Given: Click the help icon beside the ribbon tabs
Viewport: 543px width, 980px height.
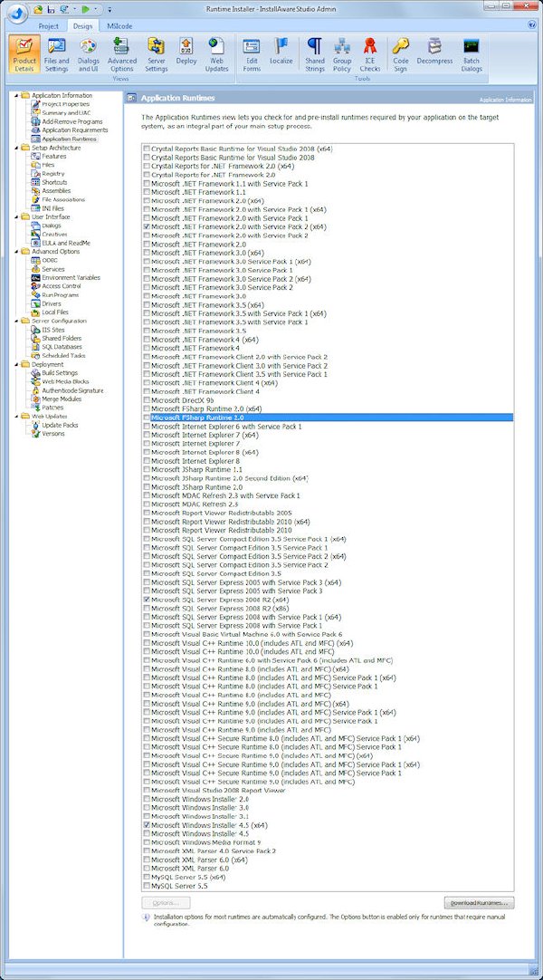Looking at the screenshot, I should pos(532,25).
